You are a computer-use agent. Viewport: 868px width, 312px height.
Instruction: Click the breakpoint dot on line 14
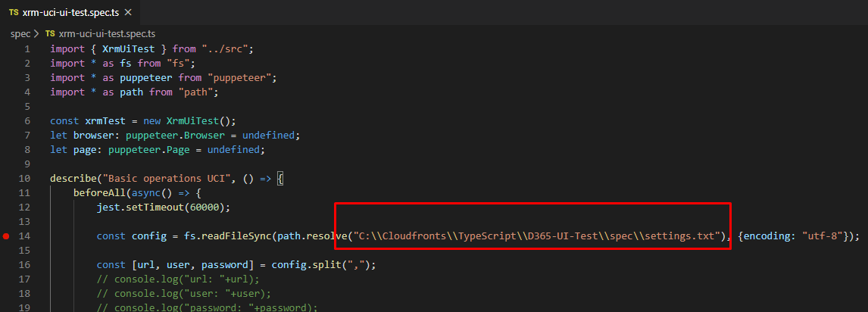click(6, 236)
